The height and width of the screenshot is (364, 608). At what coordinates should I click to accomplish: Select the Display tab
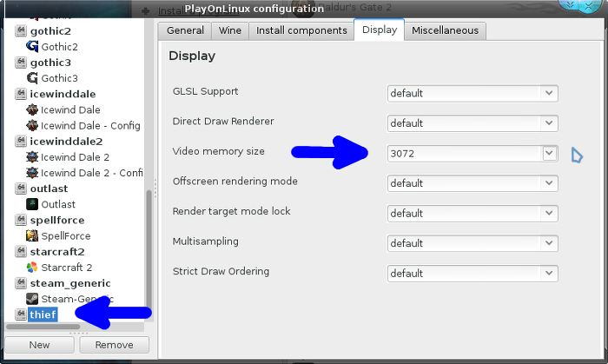380,30
